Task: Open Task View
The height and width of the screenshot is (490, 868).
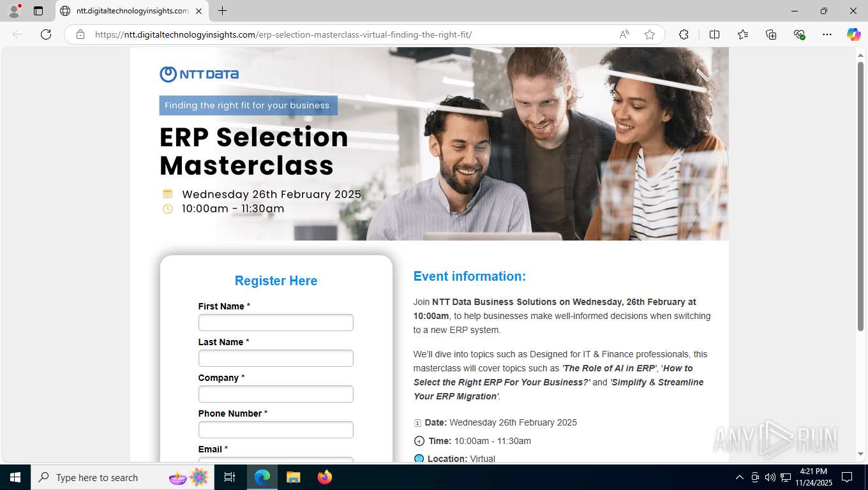Action: pos(230,477)
